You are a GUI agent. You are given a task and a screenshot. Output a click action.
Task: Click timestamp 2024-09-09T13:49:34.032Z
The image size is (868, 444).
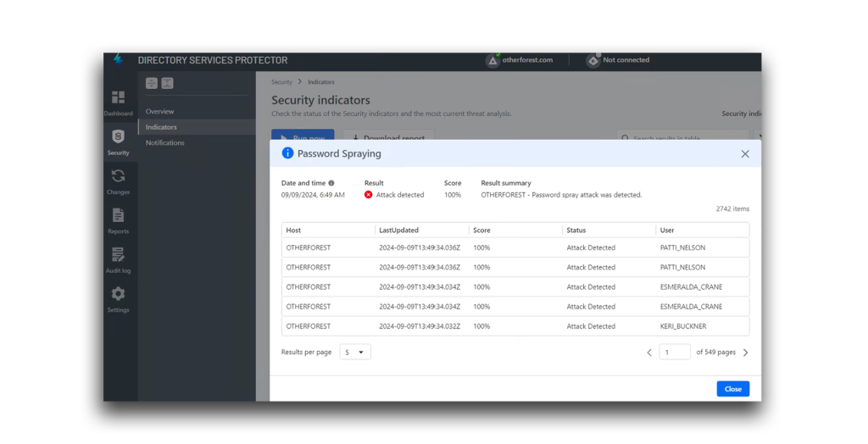[x=420, y=326]
